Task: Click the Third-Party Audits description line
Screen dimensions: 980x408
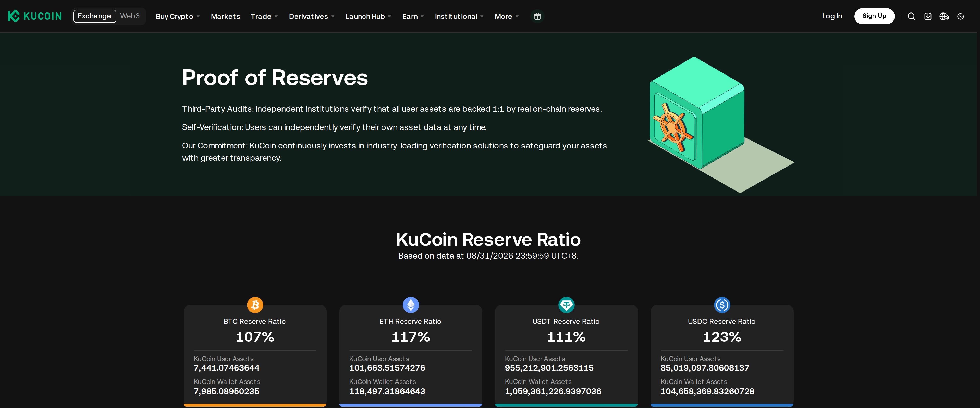Action: tap(392, 109)
